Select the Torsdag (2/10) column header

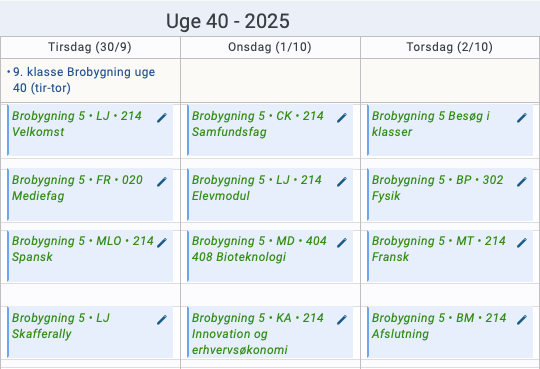pyautogui.click(x=449, y=47)
